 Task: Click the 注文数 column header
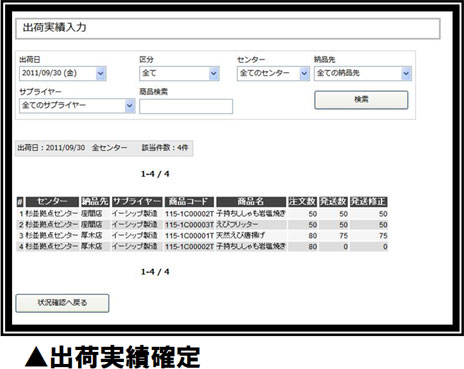(302, 202)
